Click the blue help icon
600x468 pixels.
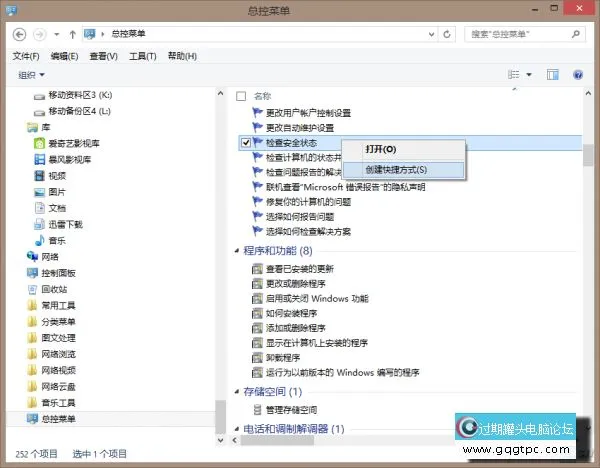(x=578, y=75)
